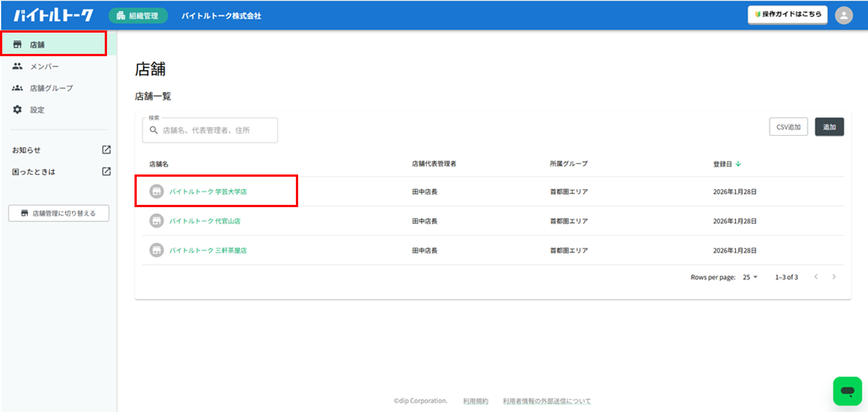Sort by 所属グループ column header
Viewport: 868px width, 412px height.
[569, 164]
